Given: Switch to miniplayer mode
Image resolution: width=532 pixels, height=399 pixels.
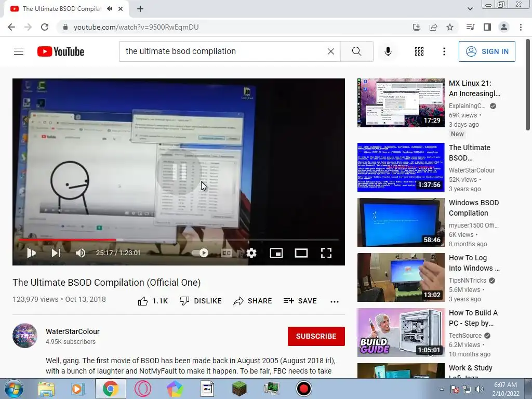Looking at the screenshot, I should [276, 253].
